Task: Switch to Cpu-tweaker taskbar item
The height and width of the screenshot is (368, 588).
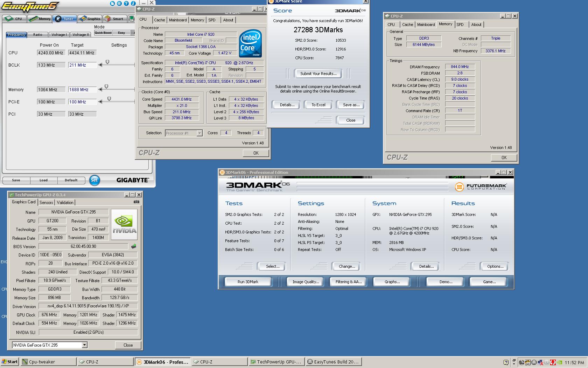Action: coord(48,362)
